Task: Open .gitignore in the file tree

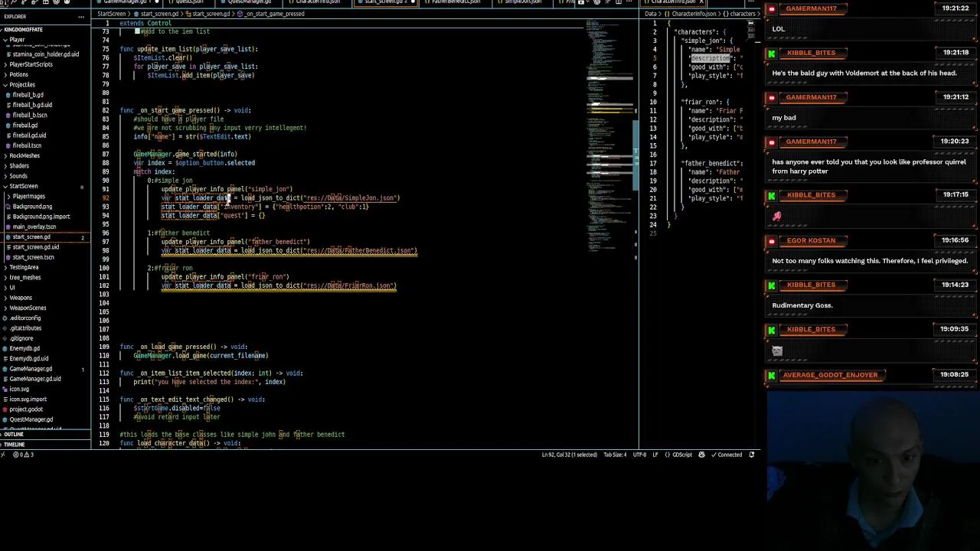Action: (21, 338)
